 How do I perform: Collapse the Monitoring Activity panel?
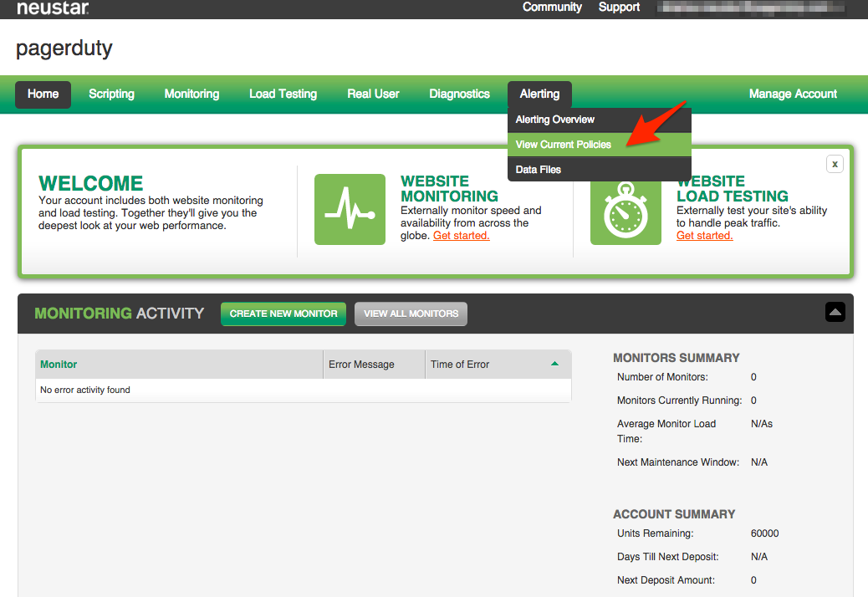tap(835, 312)
